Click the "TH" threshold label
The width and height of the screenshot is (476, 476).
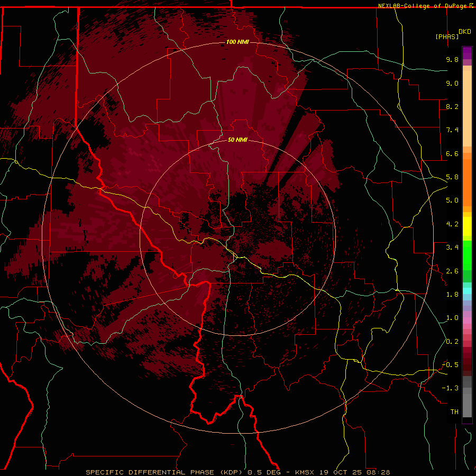coord(454,412)
